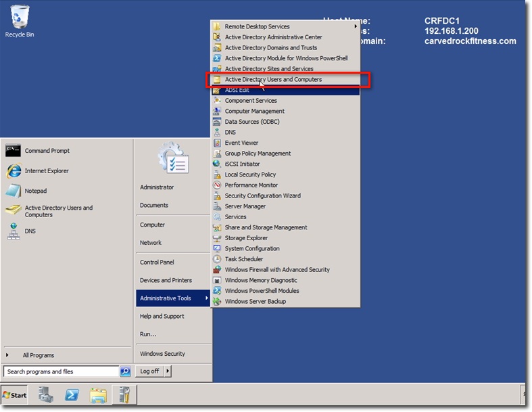Click Data Sources (ODBC) icon
Screen dimensions: 532x412
[217, 122]
